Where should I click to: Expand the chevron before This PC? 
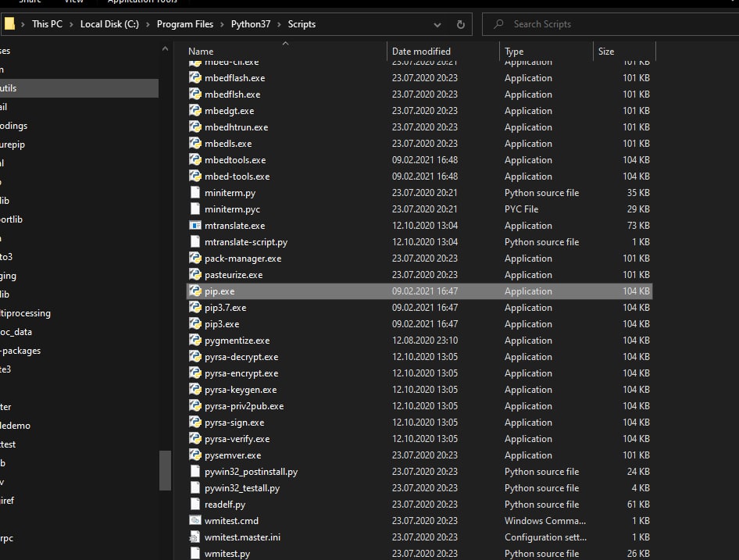click(x=23, y=24)
